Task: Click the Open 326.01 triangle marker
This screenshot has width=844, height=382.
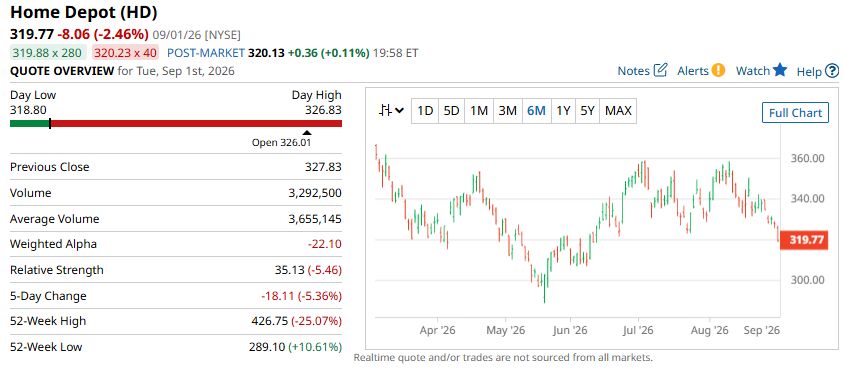Action: click(307, 132)
